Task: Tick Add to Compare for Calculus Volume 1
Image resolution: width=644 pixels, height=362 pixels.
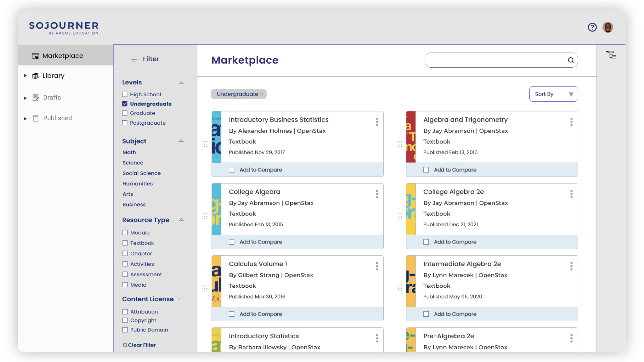Action: click(x=231, y=314)
